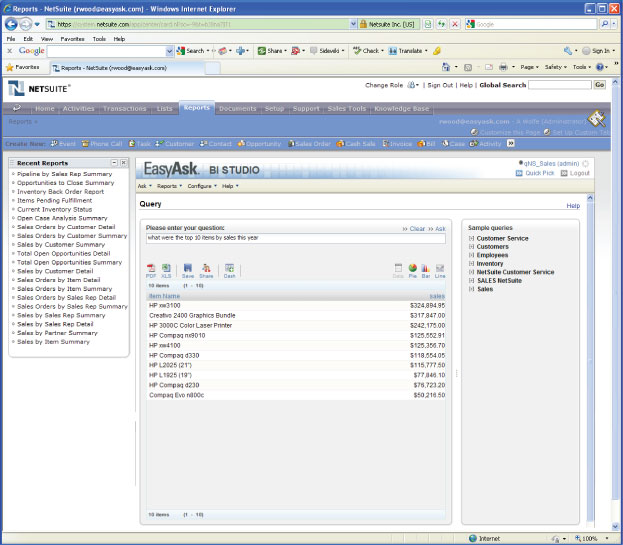Click EasyAsk panel scrollbar up arrow
Screen dimensions: 623x545
590,198
